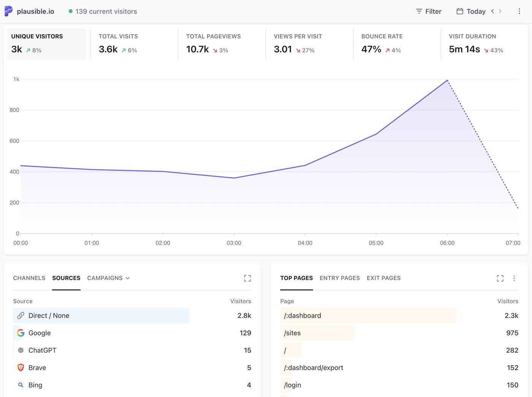Select the Bounce Rate metric

(397, 44)
